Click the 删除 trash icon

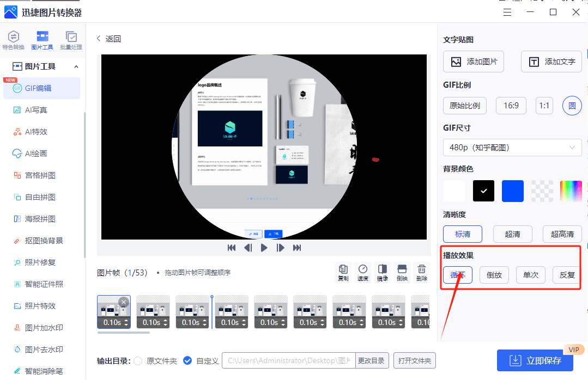[x=421, y=272]
